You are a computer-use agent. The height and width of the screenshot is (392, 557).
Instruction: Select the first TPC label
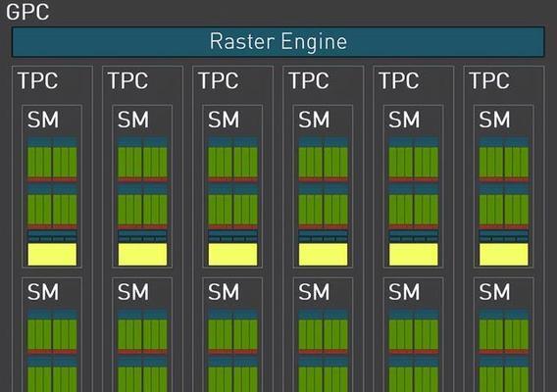(x=37, y=80)
